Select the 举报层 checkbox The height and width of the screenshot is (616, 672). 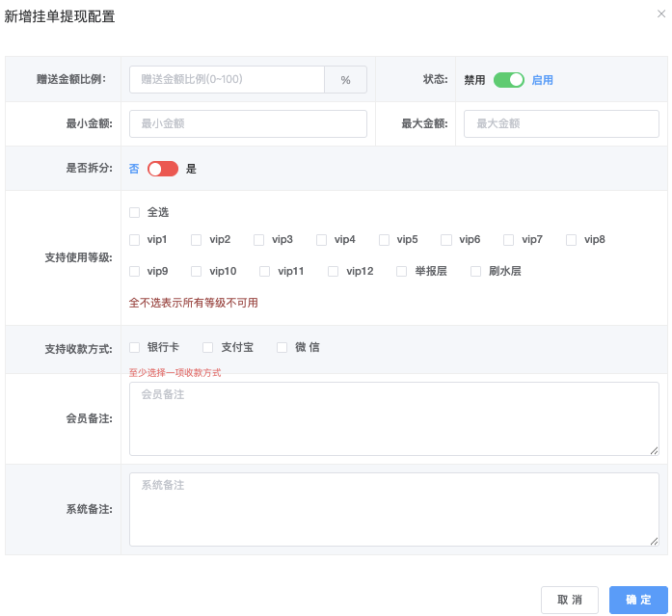(x=402, y=272)
